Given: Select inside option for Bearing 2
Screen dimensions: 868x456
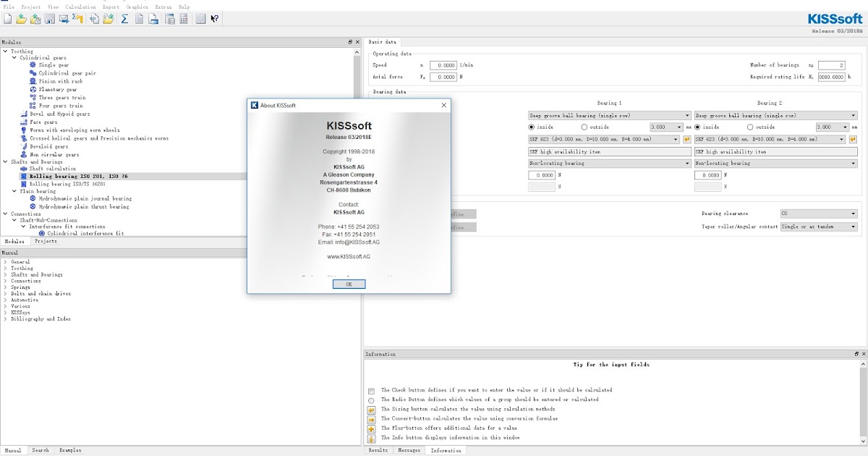Looking at the screenshot, I should coord(697,127).
